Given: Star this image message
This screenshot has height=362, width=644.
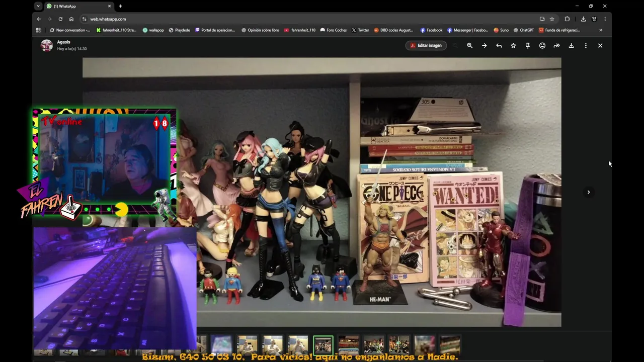Looking at the screenshot, I should [x=513, y=45].
